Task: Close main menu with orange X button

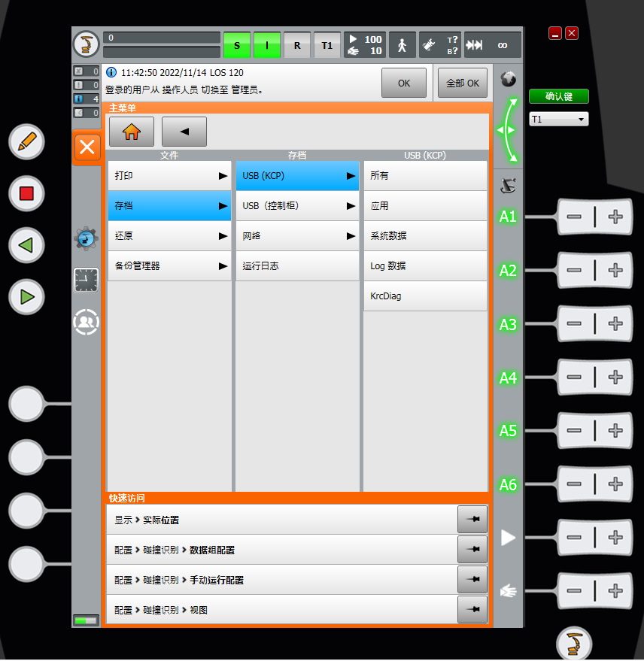Action: coord(87,147)
